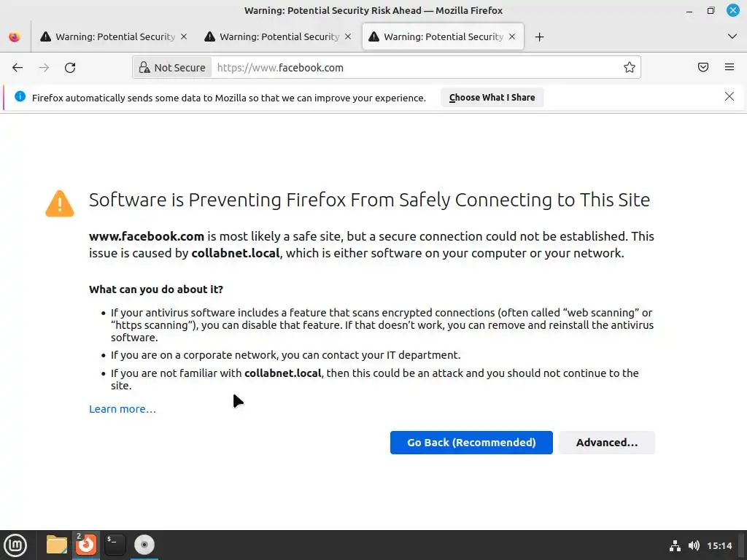
Task: Click the Choose What I Share button
Action: tap(492, 98)
